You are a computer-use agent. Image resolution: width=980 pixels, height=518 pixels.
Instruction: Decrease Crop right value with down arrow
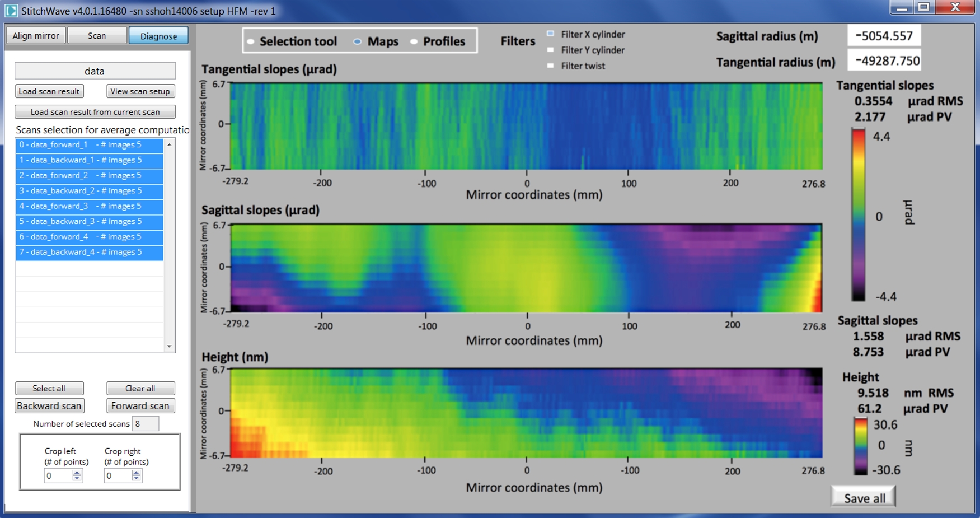(136, 479)
